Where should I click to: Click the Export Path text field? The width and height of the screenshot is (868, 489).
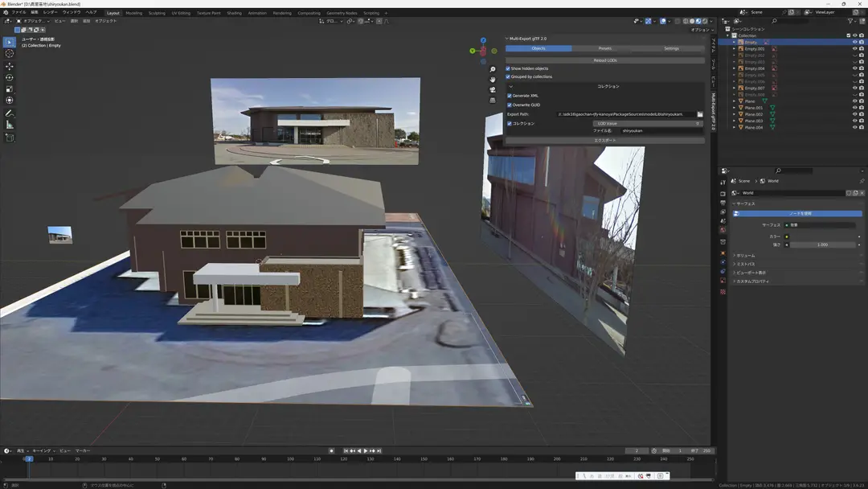click(x=626, y=114)
